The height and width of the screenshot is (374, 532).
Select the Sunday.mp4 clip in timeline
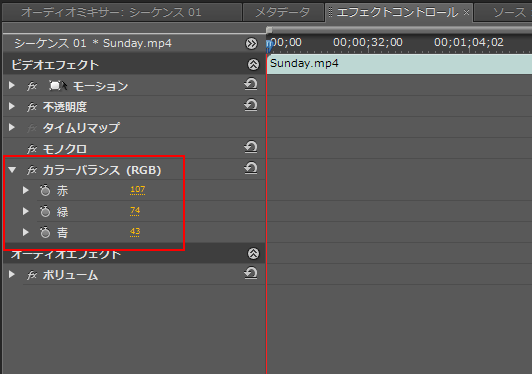coord(399,64)
